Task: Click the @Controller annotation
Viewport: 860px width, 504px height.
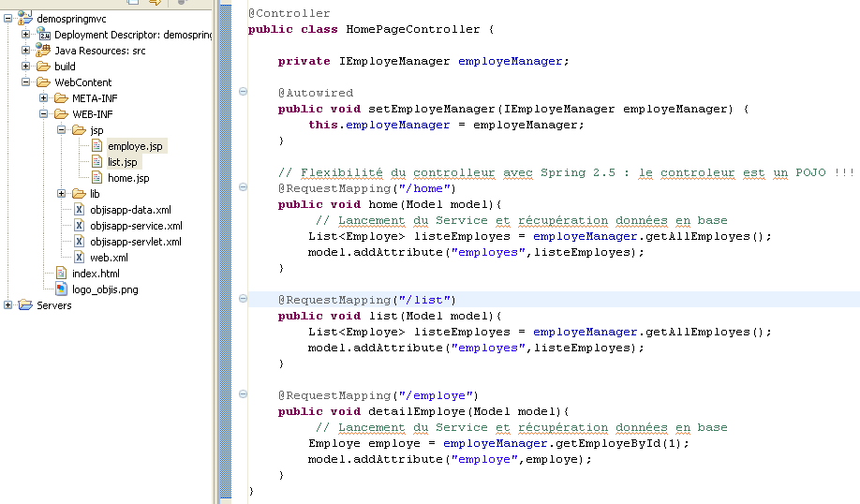Action: tap(289, 13)
